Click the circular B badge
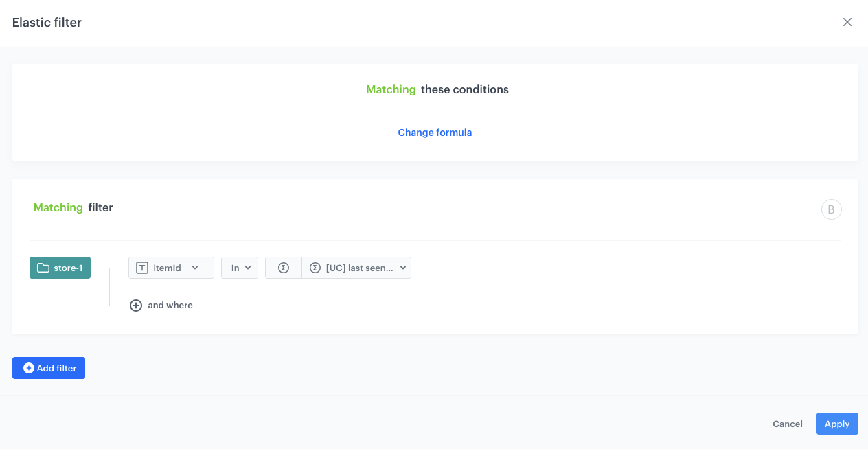This screenshot has width=868, height=449. pyautogui.click(x=832, y=209)
